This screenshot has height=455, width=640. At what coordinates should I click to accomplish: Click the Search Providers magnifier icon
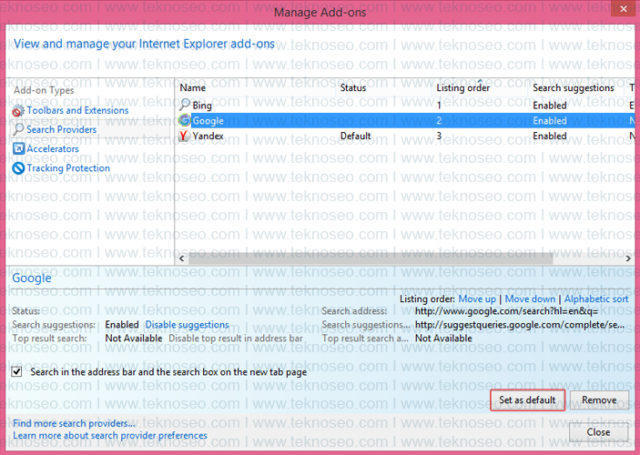pyautogui.click(x=18, y=129)
